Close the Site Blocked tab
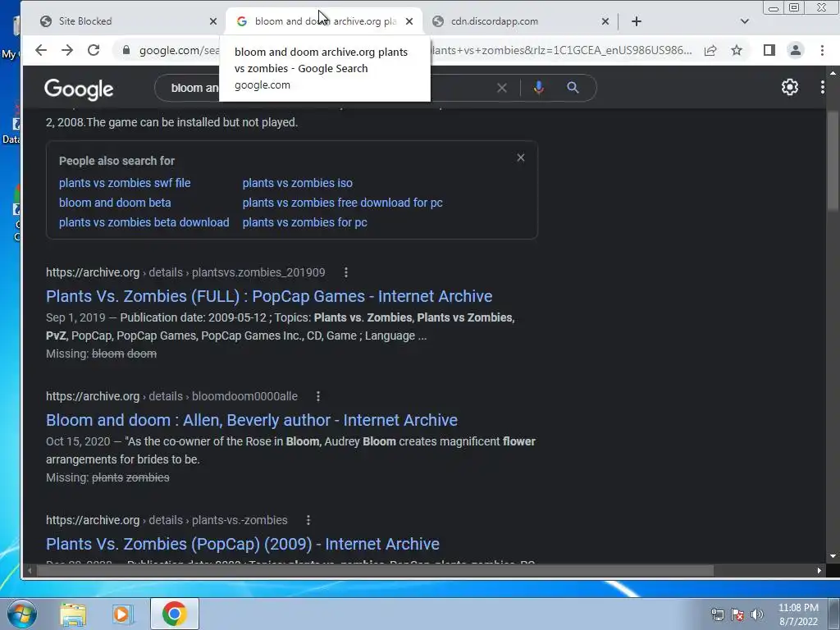 (x=213, y=21)
